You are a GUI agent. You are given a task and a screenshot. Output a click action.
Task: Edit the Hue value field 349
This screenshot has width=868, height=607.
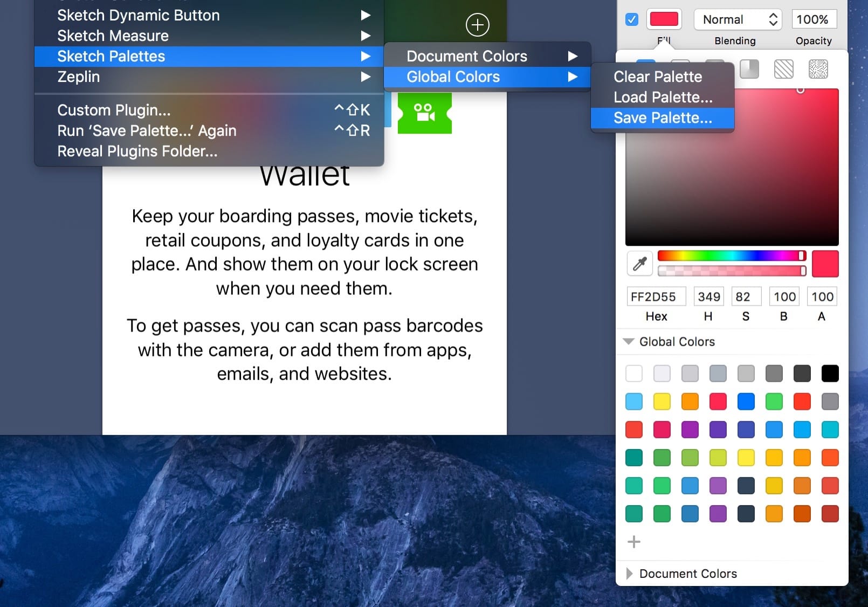[708, 296]
